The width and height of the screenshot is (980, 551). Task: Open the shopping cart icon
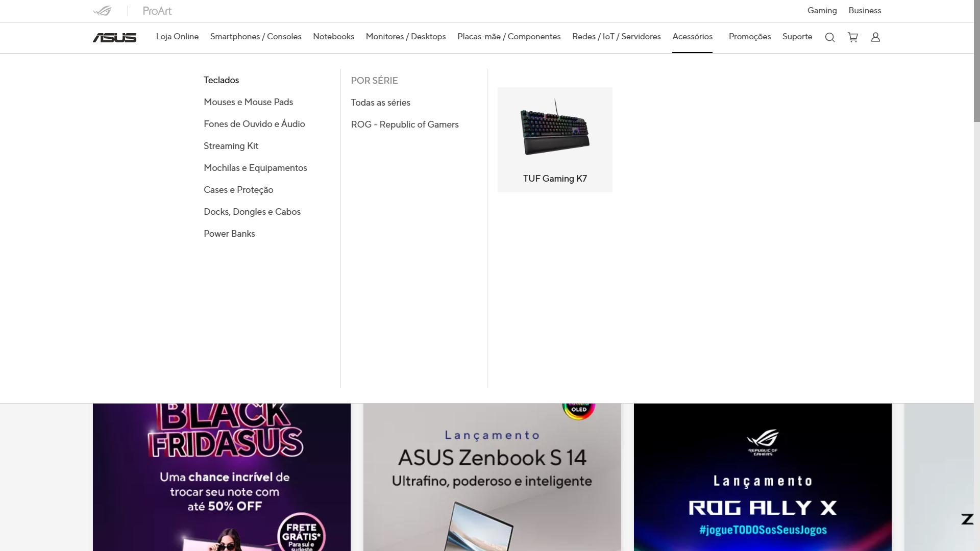pos(852,37)
